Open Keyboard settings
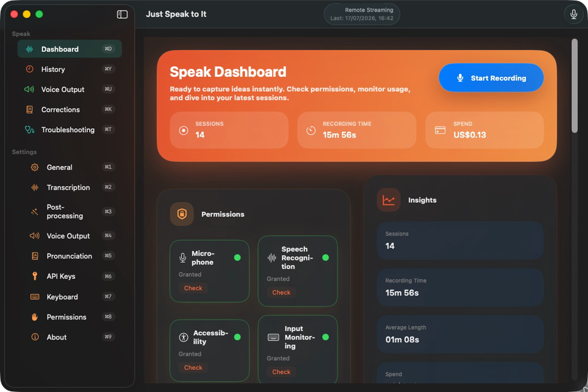Viewport: 588px width, 392px height. [x=70, y=296]
